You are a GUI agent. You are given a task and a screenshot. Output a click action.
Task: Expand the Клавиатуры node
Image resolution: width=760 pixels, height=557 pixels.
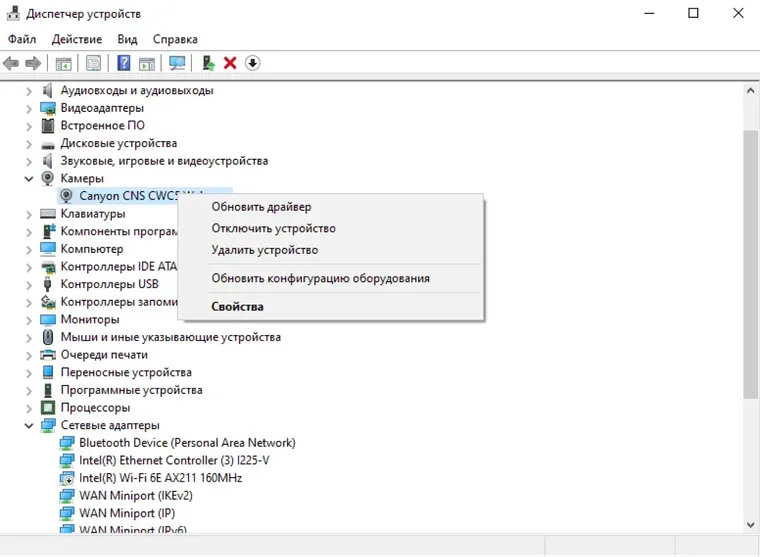29,214
